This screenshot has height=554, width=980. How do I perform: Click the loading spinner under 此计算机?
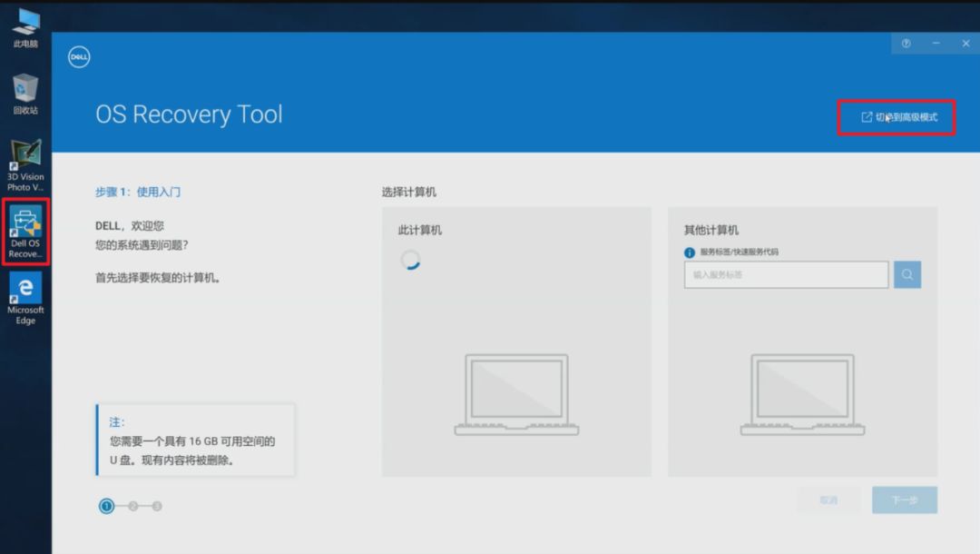[410, 261]
